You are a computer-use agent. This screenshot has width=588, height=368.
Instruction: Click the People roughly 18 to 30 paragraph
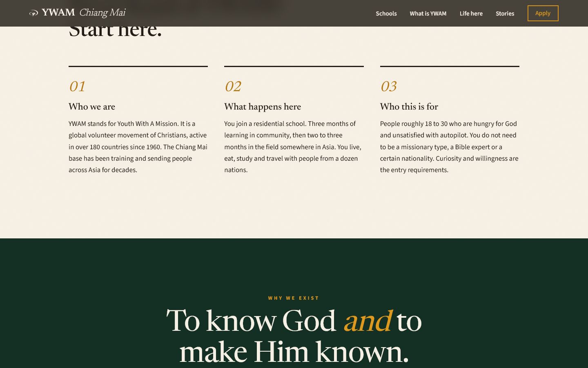449,147
